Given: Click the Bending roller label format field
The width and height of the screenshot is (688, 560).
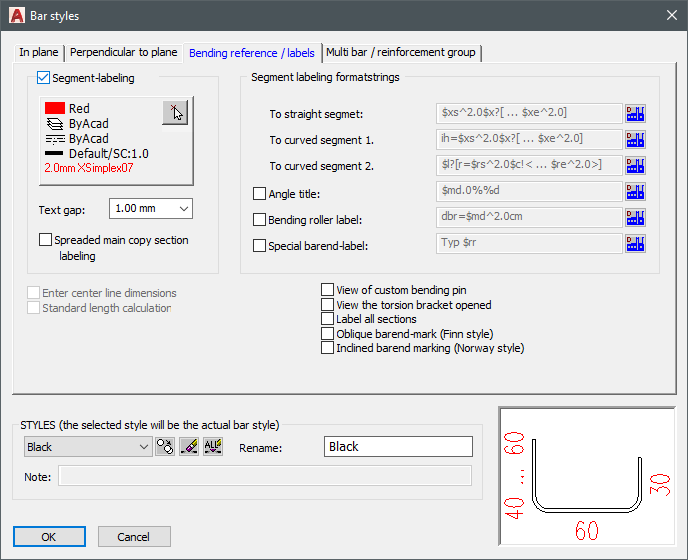Looking at the screenshot, I should point(529,217).
